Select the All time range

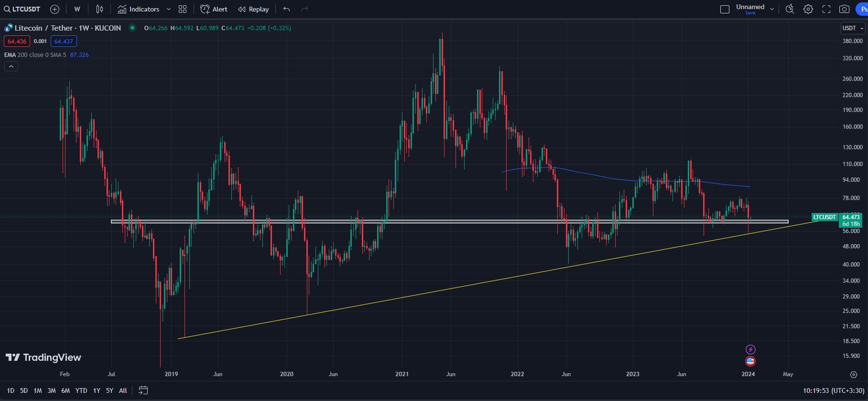[x=123, y=390]
